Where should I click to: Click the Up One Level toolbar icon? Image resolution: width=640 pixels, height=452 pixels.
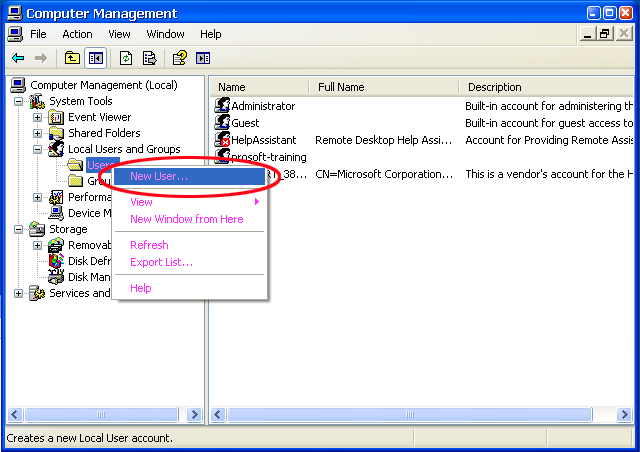(72, 58)
